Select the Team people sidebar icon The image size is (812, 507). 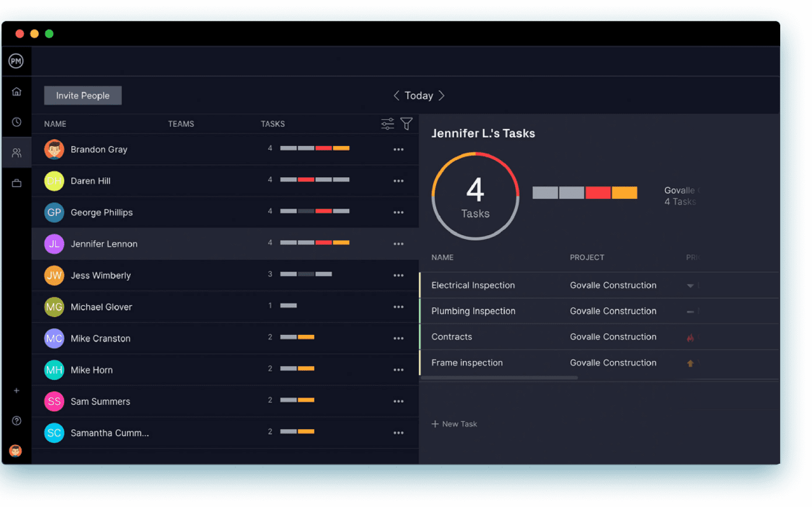tap(17, 153)
